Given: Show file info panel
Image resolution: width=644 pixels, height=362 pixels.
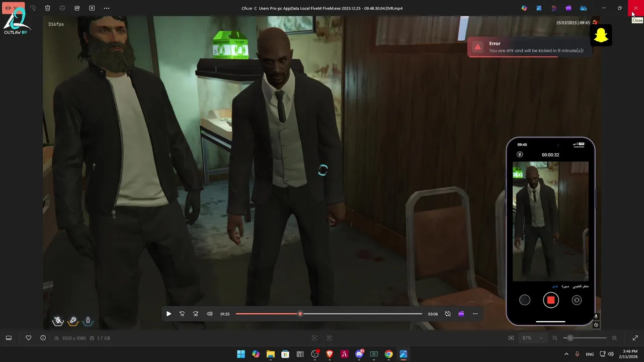Looking at the screenshot, I should (x=43, y=338).
